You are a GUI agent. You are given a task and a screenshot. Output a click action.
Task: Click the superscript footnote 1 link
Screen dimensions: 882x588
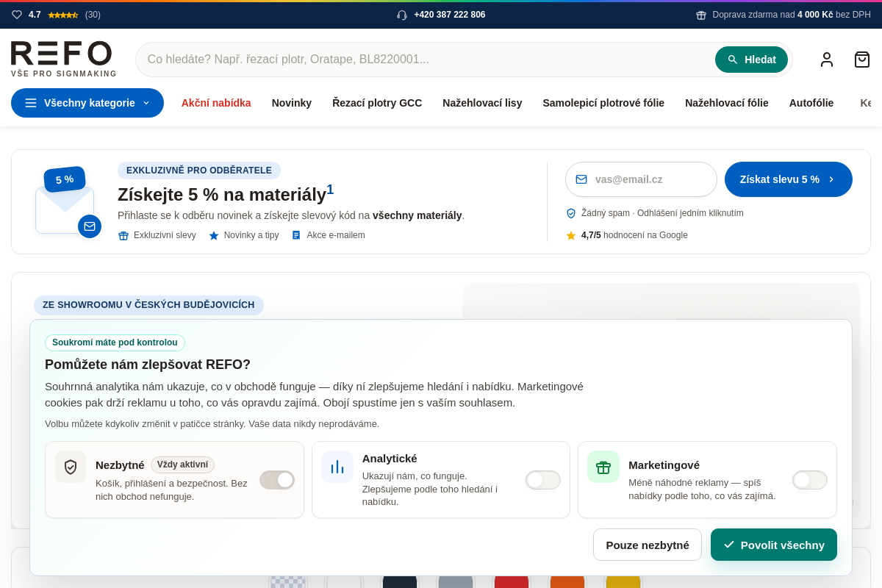click(330, 190)
